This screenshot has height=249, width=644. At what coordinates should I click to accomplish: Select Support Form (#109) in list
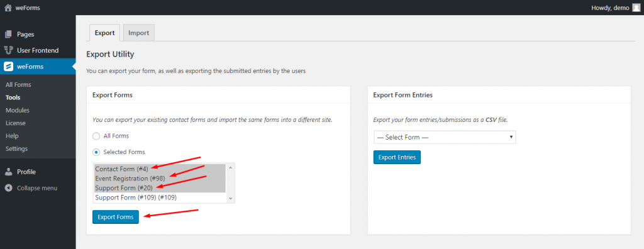[160, 197]
